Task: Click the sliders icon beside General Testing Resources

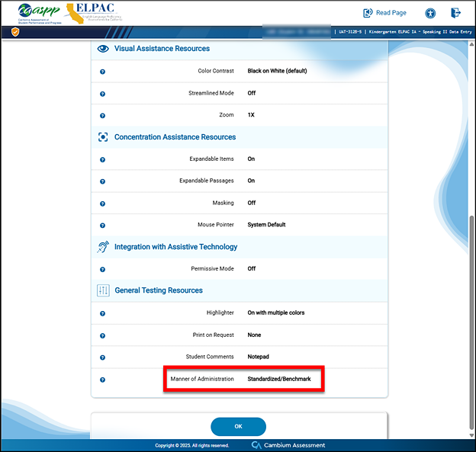Action: pos(103,290)
